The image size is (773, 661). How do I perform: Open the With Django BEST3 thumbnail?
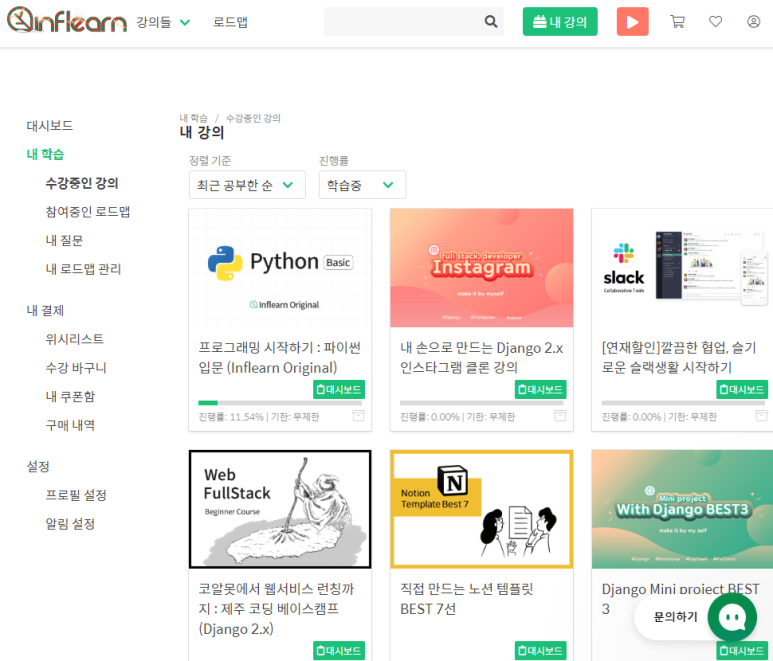point(682,509)
